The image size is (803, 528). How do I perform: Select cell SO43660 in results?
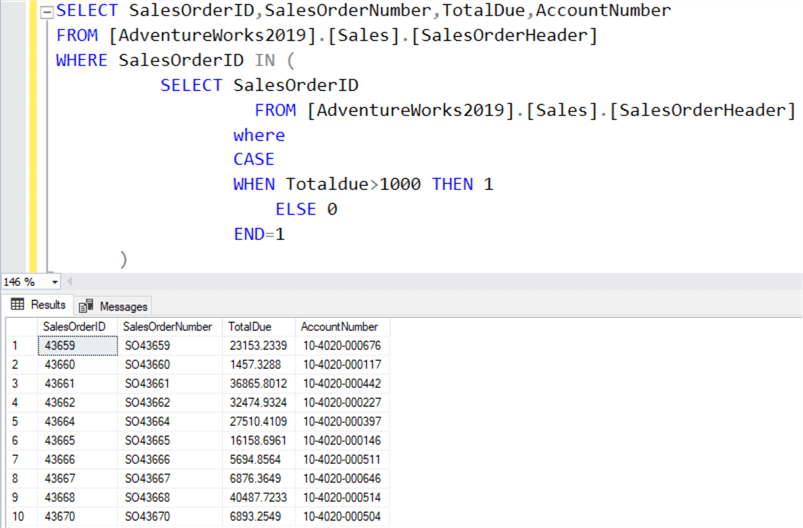click(x=170, y=365)
